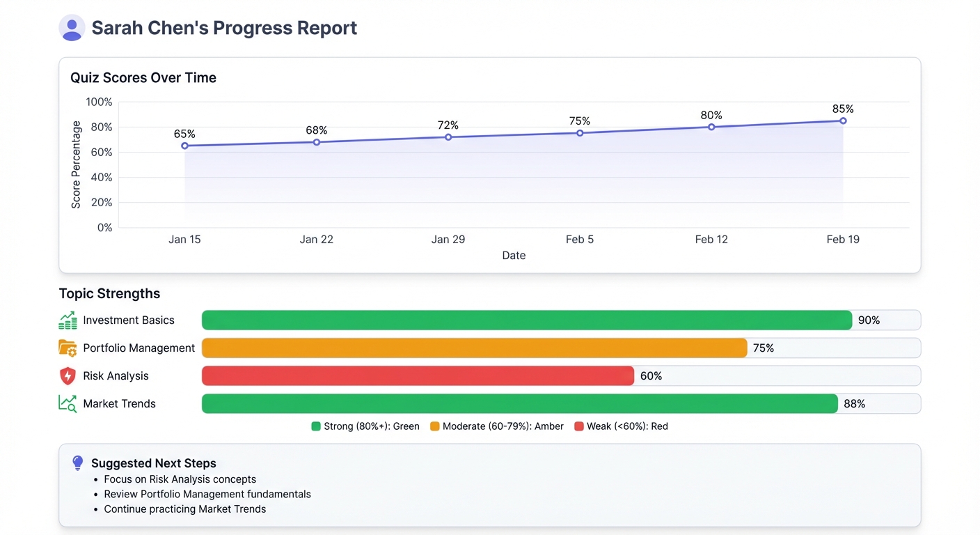Click the 'Date' x-axis title
Viewport: 980px width, 535px height.
pos(514,256)
